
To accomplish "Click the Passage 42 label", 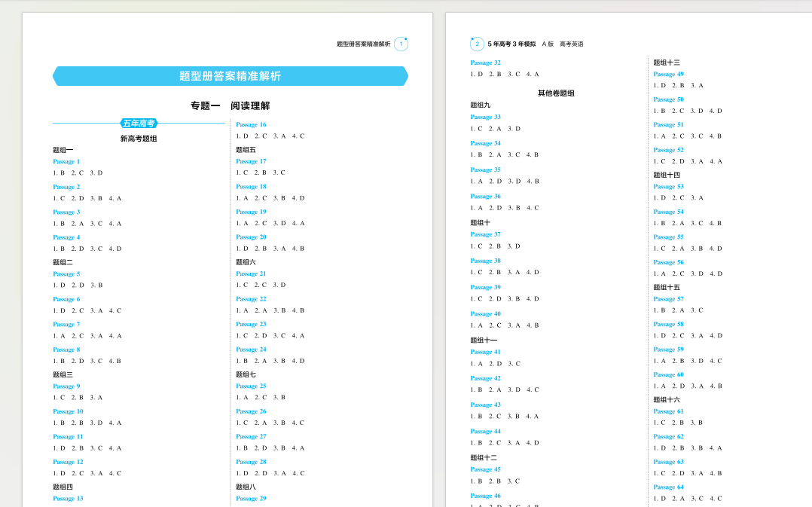I will [x=485, y=379].
